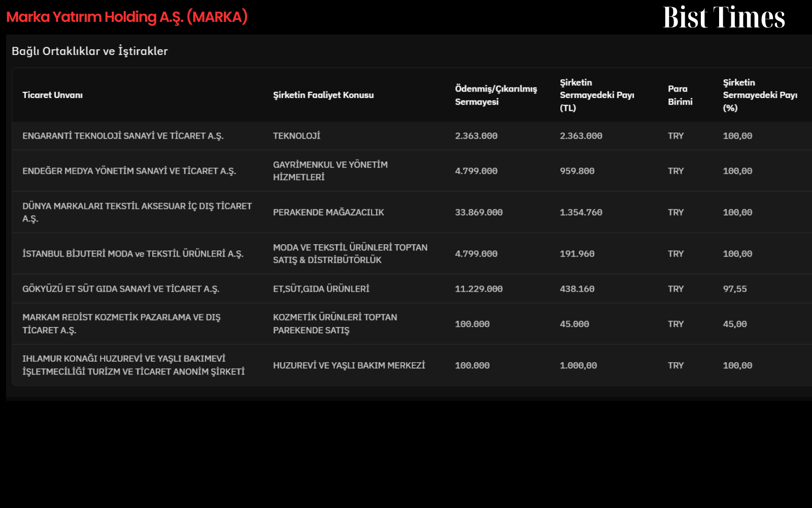
Task: Click PERAKENDE MAĞAZACILIK activity cell
Action: click(x=328, y=212)
